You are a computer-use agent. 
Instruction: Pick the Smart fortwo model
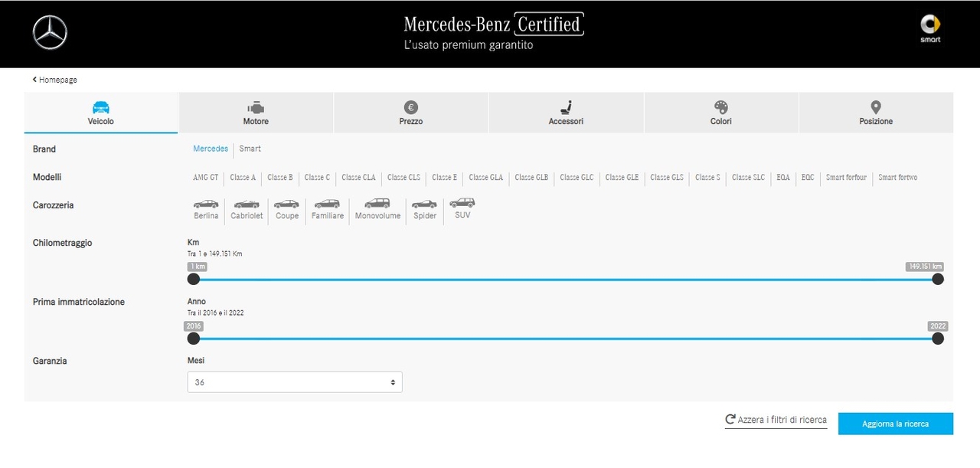click(897, 178)
